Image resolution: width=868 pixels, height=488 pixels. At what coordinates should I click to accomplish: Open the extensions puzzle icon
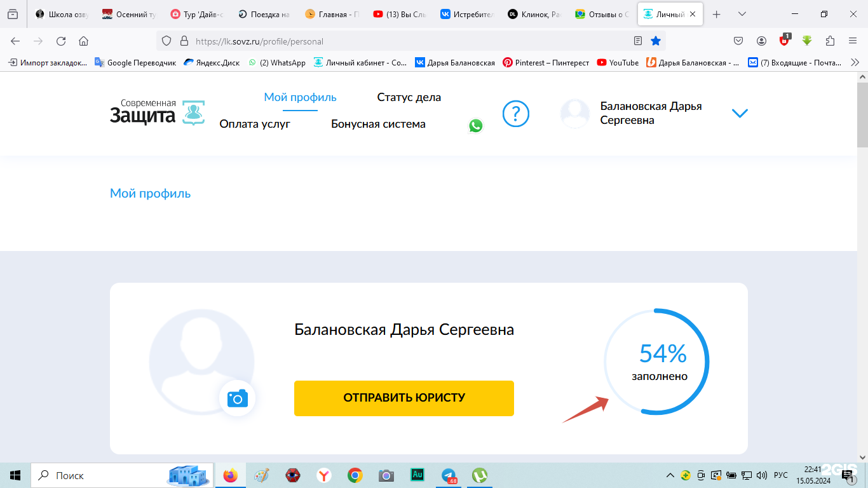(x=830, y=41)
